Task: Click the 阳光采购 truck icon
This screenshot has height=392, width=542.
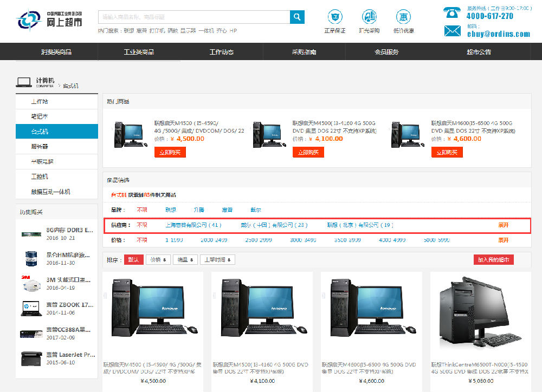Action: tap(369, 17)
